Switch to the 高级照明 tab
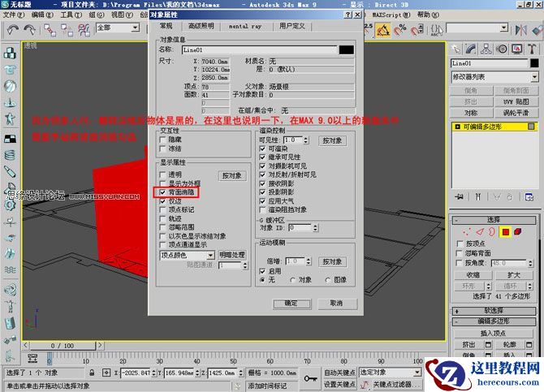 [201, 26]
